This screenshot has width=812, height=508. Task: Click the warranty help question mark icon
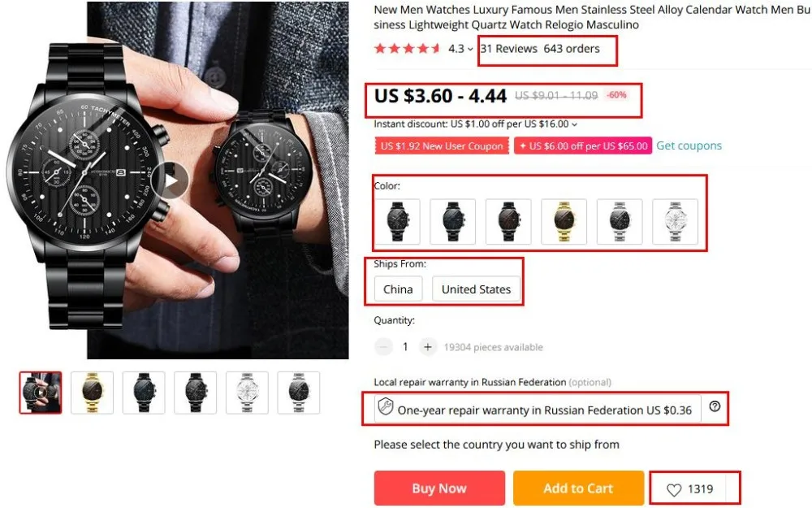click(715, 406)
